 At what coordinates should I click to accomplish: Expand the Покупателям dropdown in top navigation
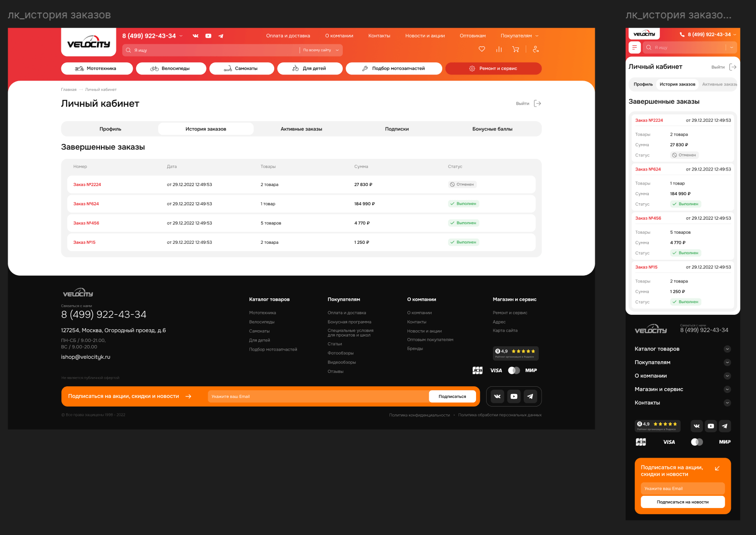519,36
